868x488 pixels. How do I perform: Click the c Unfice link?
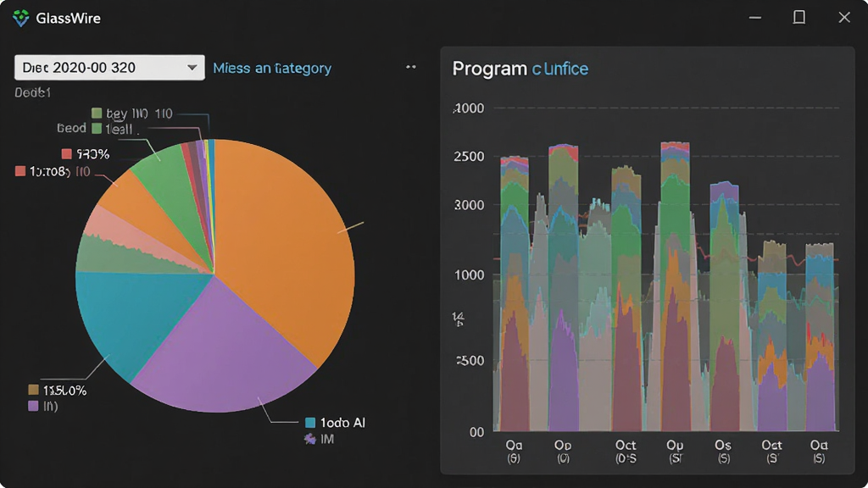click(560, 69)
